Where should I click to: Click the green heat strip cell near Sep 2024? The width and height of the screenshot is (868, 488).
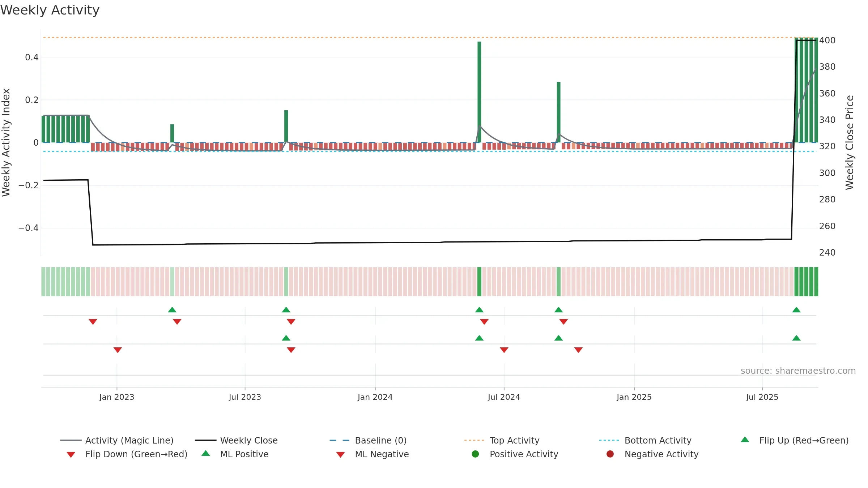click(558, 282)
